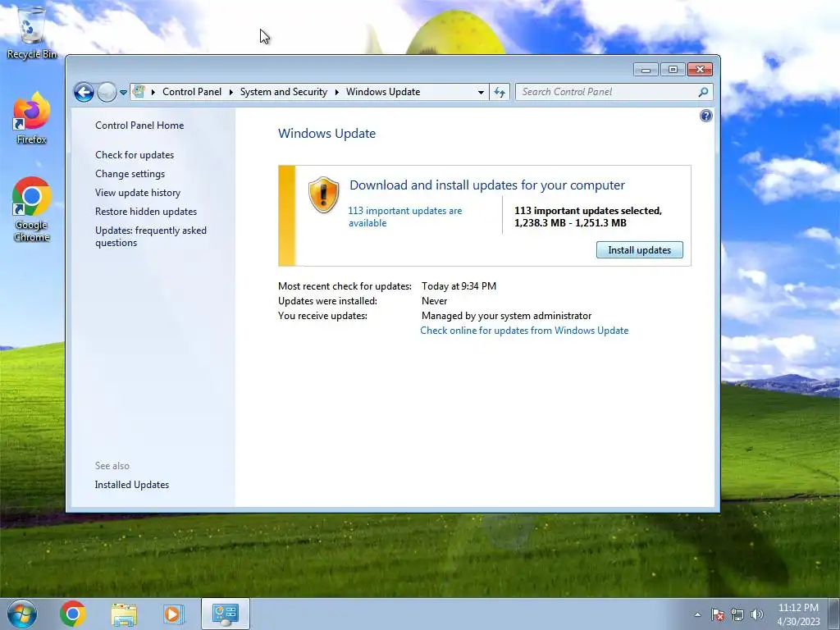Open Updates: frequently asked questions
840x630 pixels.
[151, 236]
